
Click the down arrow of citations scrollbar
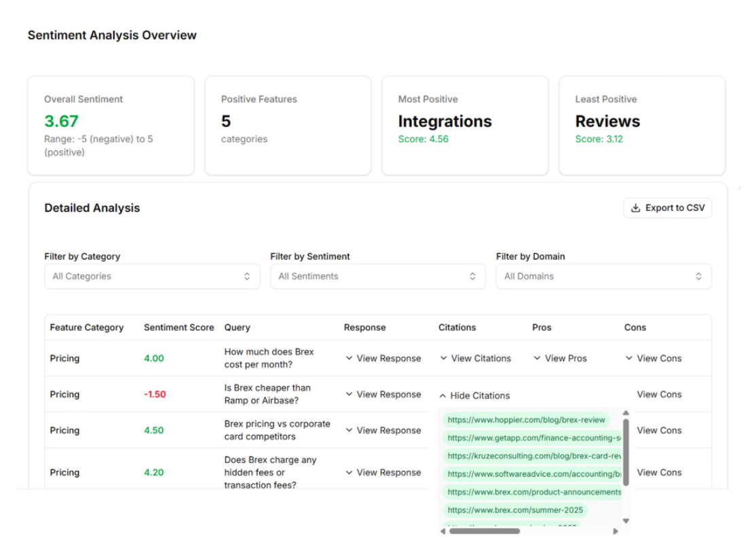[x=626, y=521]
